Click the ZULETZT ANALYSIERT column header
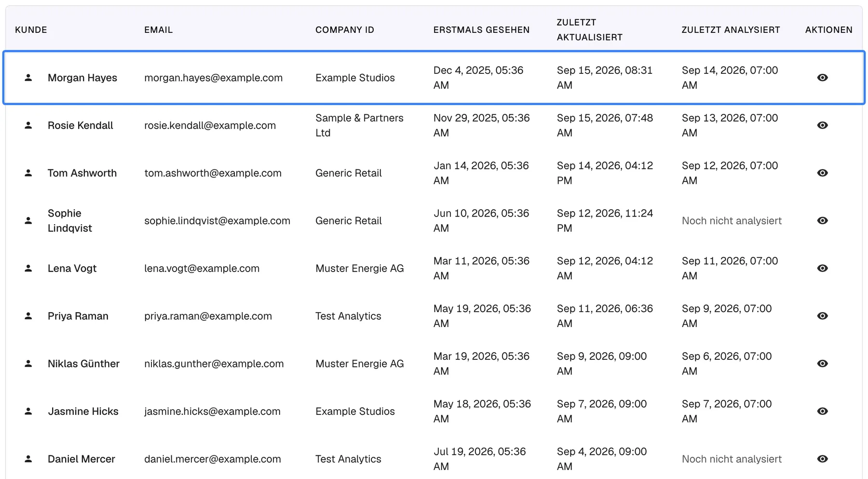The image size is (868, 479). (x=731, y=30)
